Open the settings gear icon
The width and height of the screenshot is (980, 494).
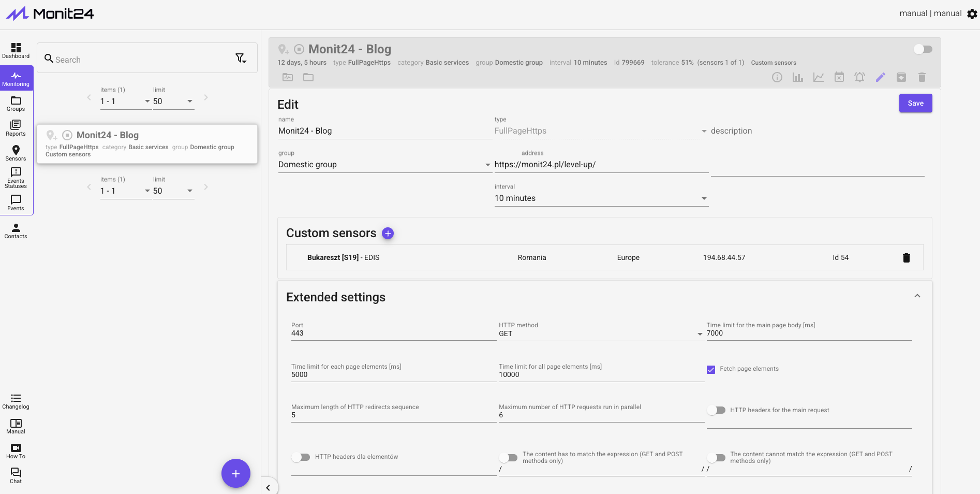tap(972, 14)
